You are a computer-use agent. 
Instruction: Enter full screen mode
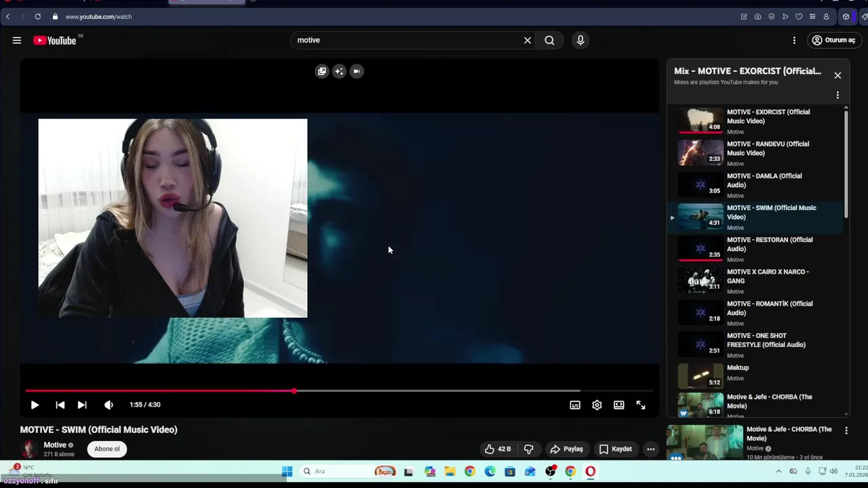pyautogui.click(x=641, y=405)
